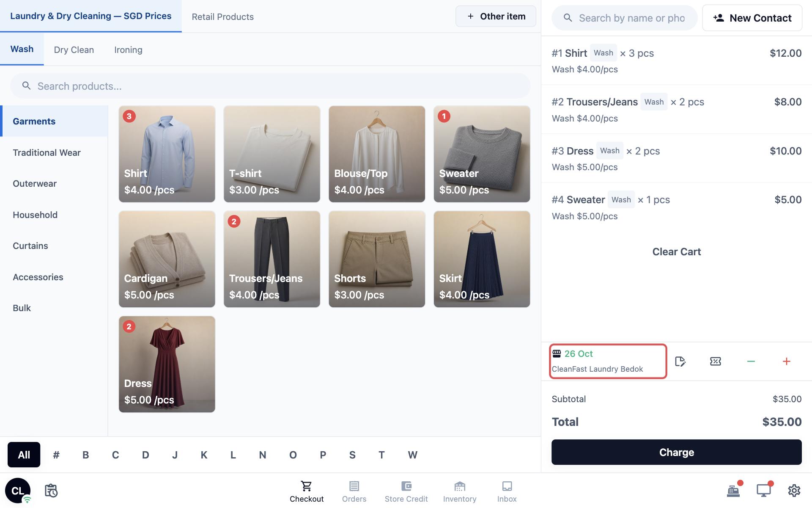Viewport: 812px width, 508px height.
Task: Select the Outerwear category
Action: click(x=54, y=184)
